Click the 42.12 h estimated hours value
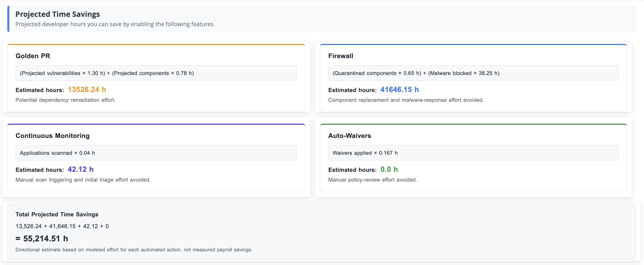 tap(80, 169)
